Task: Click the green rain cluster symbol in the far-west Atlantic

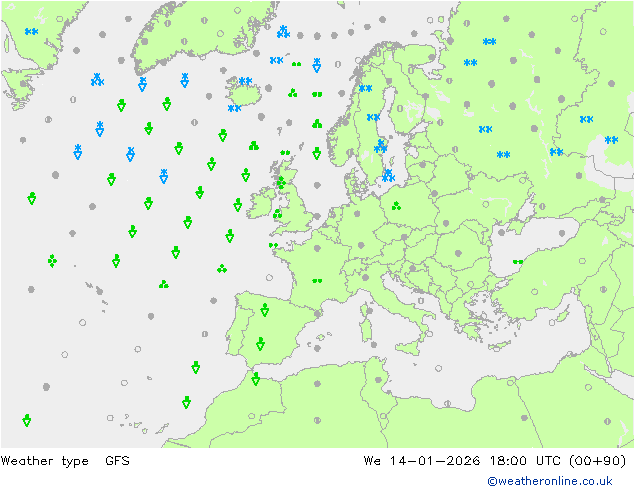Action: 52,261
